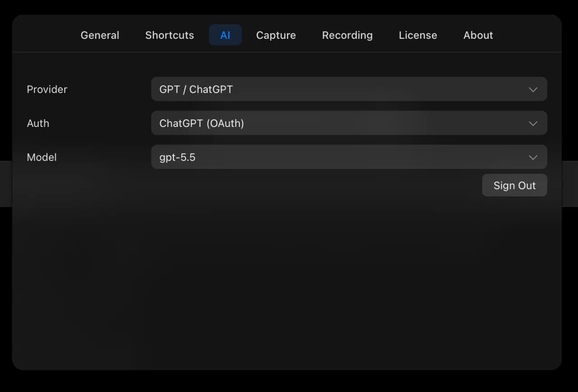Select the AI tab
578x392 pixels.
225,35
